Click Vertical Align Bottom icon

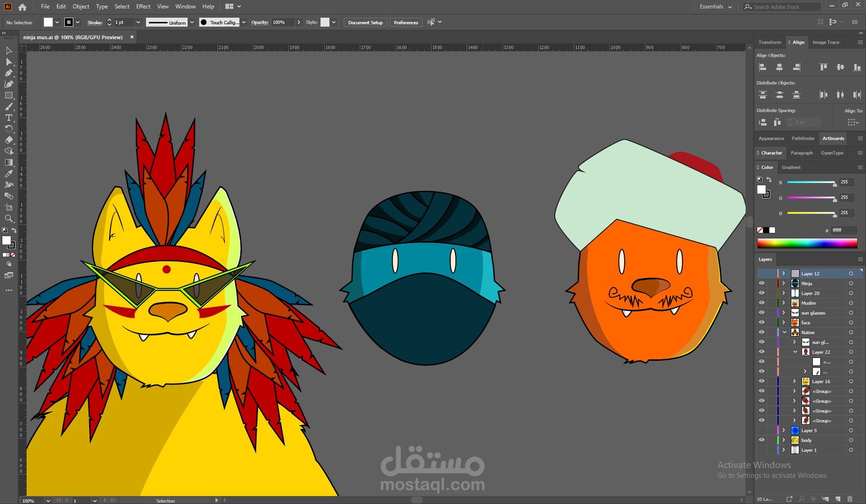pyautogui.click(x=857, y=67)
